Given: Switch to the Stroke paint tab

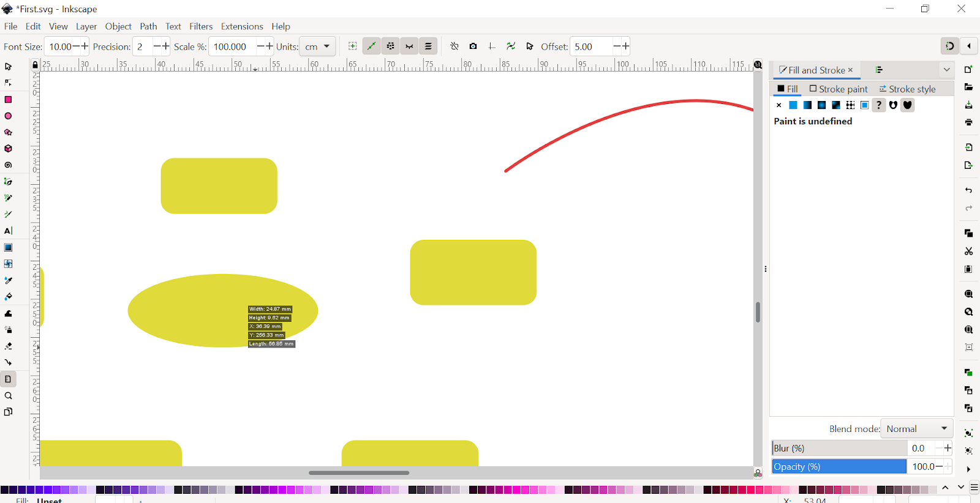Looking at the screenshot, I should 839,89.
